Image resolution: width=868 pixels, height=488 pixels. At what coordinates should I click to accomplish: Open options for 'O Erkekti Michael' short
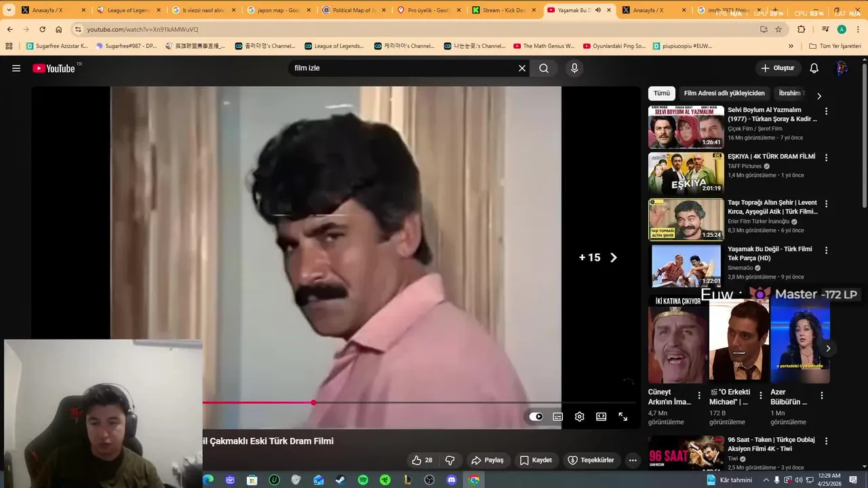click(x=760, y=395)
